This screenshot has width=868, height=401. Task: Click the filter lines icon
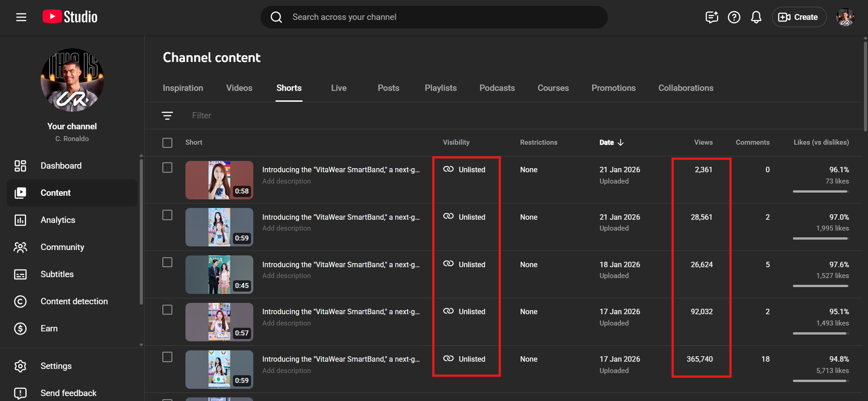pos(167,116)
